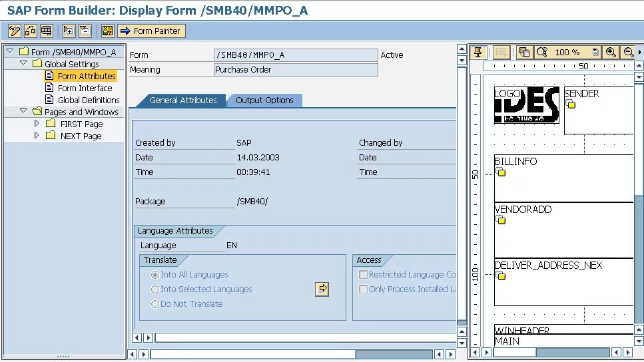Screen dimensions: 644x362
Task: Click the scroll-up arrow beside the Form field
Action: (x=462, y=50)
